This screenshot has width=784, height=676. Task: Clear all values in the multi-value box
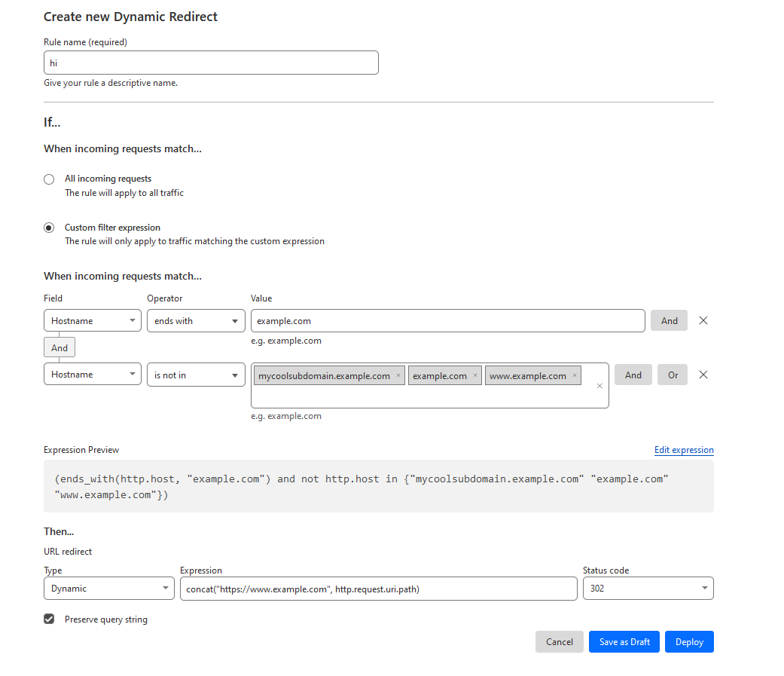point(599,386)
